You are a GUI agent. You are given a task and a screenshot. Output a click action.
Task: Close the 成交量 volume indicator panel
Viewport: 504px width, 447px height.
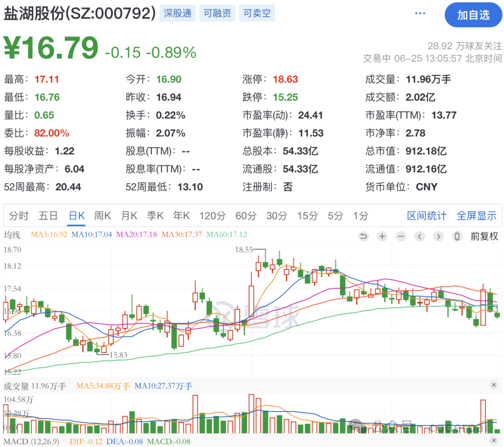pyautogui.click(x=494, y=385)
